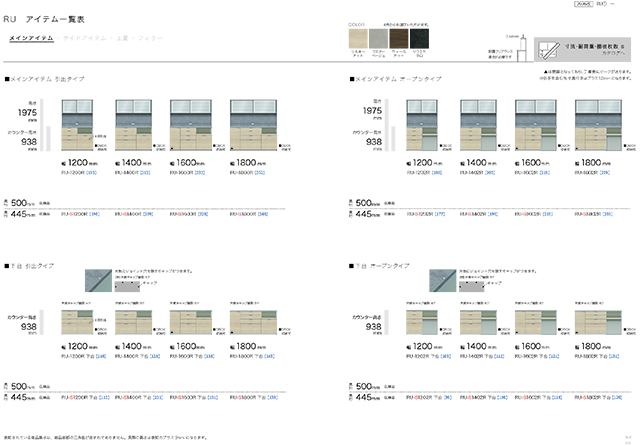Viewport: 640px width, 446px height.
Task: Open the 1600mm drawer-type lower cabinet thumbnail
Action: click(x=191, y=319)
